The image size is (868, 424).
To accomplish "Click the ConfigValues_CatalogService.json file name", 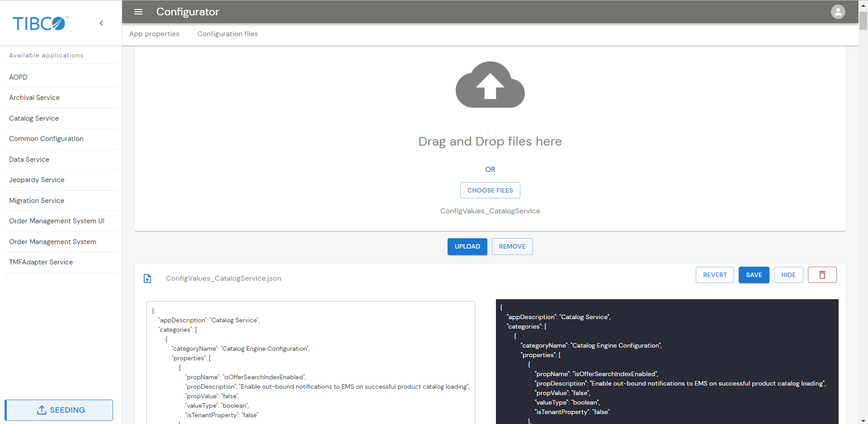I will pyautogui.click(x=223, y=278).
